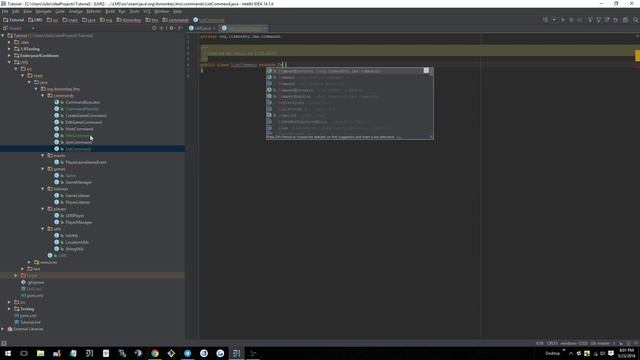Click the Tutorial breadcrumb in navigation bar
This screenshot has height=360, width=640.
[14, 20]
